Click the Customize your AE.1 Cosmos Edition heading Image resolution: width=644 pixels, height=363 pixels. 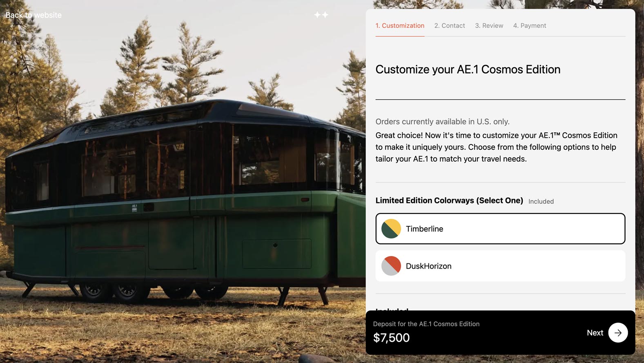pos(468,69)
